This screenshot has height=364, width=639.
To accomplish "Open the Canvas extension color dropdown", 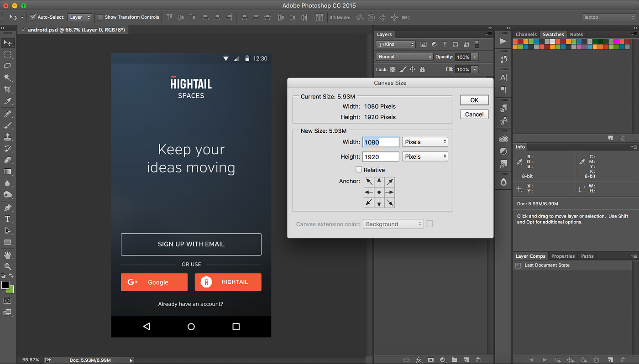I will (x=393, y=224).
